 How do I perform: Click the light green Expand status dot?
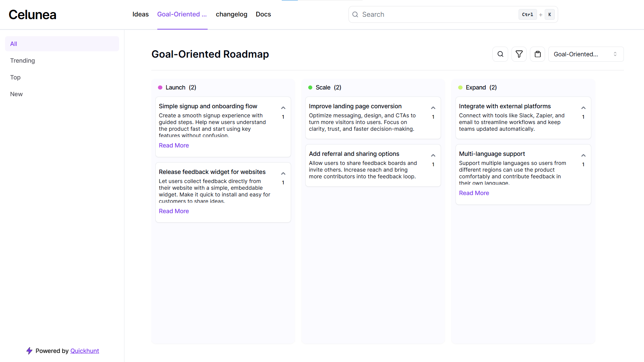[x=460, y=87]
